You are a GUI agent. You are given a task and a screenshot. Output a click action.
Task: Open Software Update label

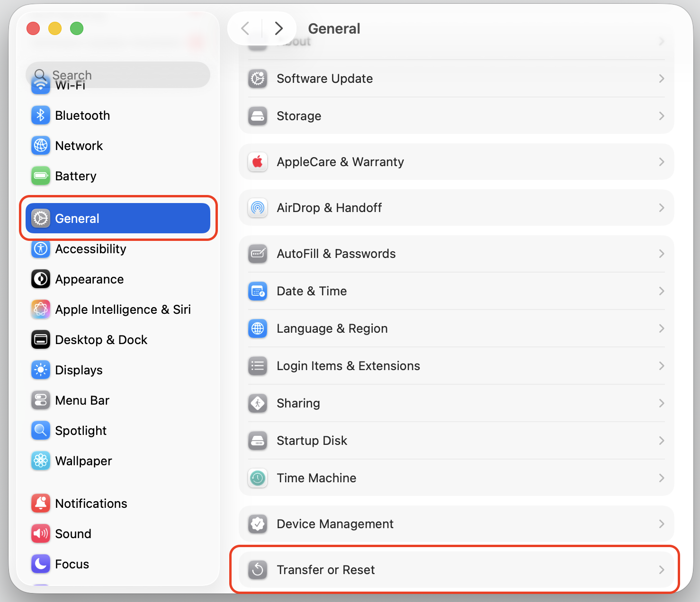324,79
